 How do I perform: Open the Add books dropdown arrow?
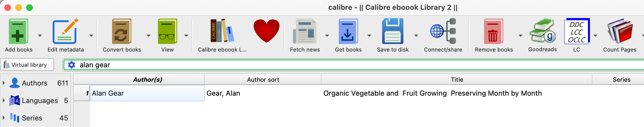coord(40,36)
